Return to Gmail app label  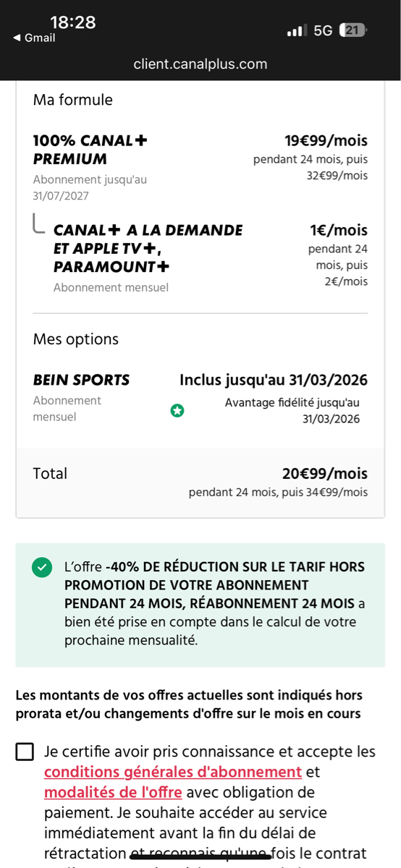tap(40, 38)
